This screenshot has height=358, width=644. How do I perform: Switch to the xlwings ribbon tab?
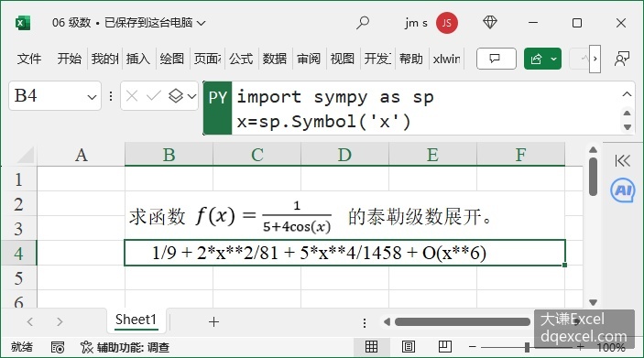coord(446,59)
